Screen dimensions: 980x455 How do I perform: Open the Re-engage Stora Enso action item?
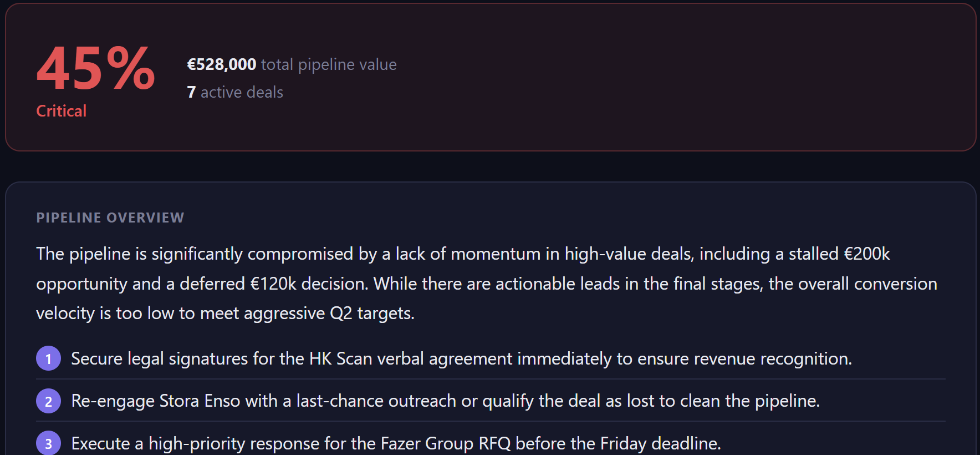pos(446,401)
